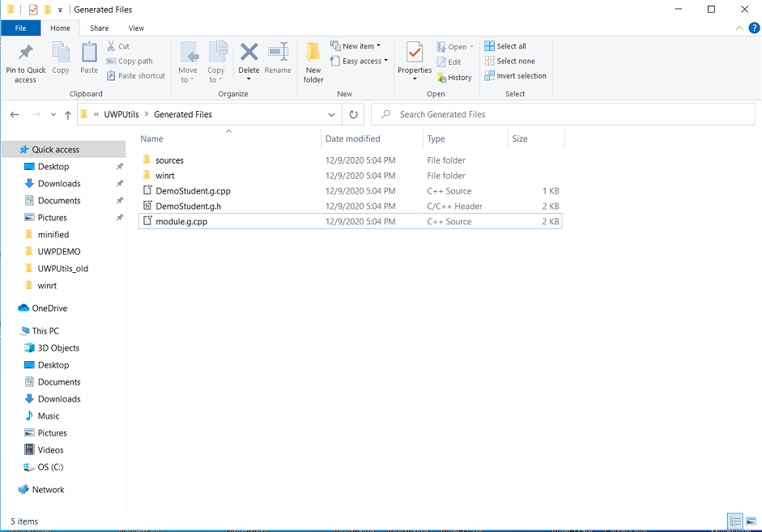Open the minified folder
Image resolution: width=762 pixels, height=532 pixels.
(x=53, y=235)
